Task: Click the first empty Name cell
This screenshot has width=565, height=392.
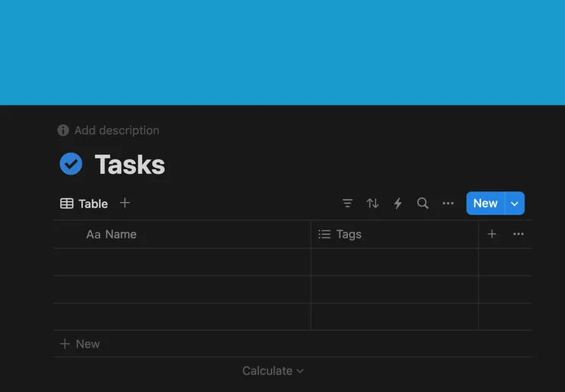Action: click(x=183, y=262)
